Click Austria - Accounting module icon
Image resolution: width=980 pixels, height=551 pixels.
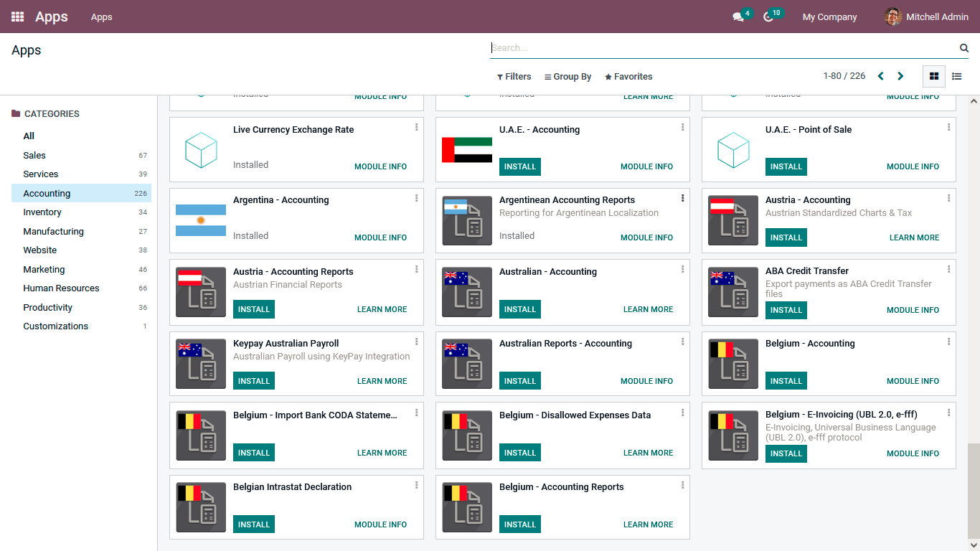click(x=733, y=220)
